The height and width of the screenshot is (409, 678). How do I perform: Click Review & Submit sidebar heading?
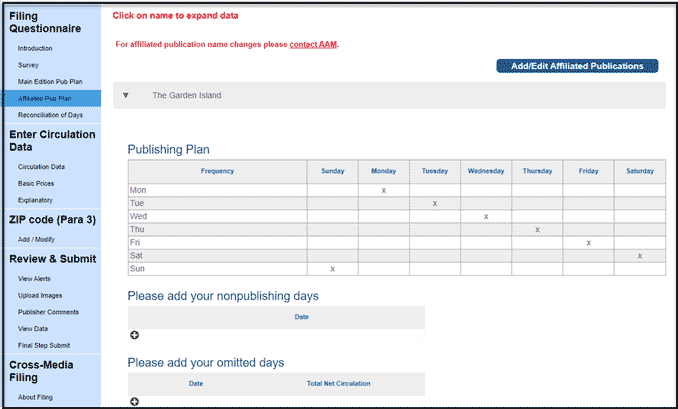click(52, 259)
